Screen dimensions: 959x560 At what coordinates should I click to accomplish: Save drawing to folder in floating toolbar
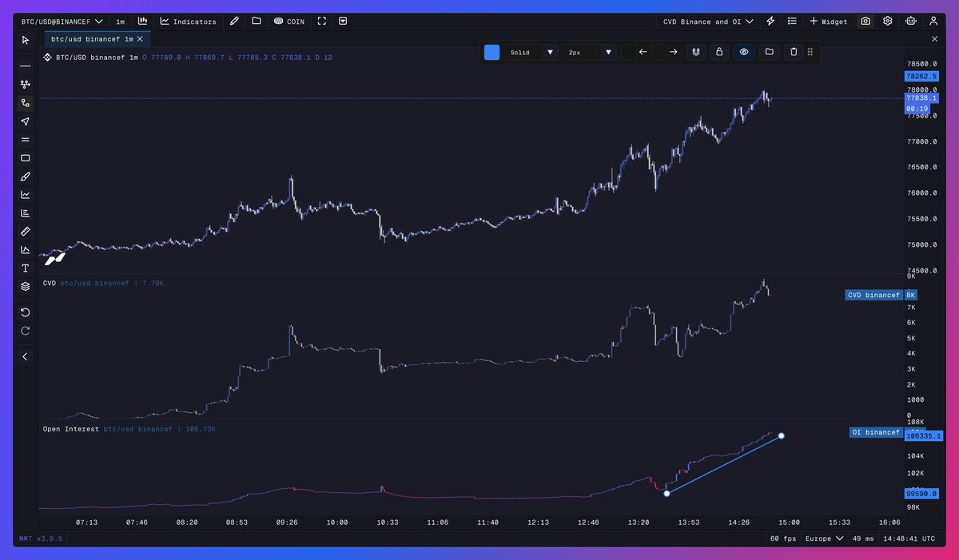pyautogui.click(x=769, y=52)
